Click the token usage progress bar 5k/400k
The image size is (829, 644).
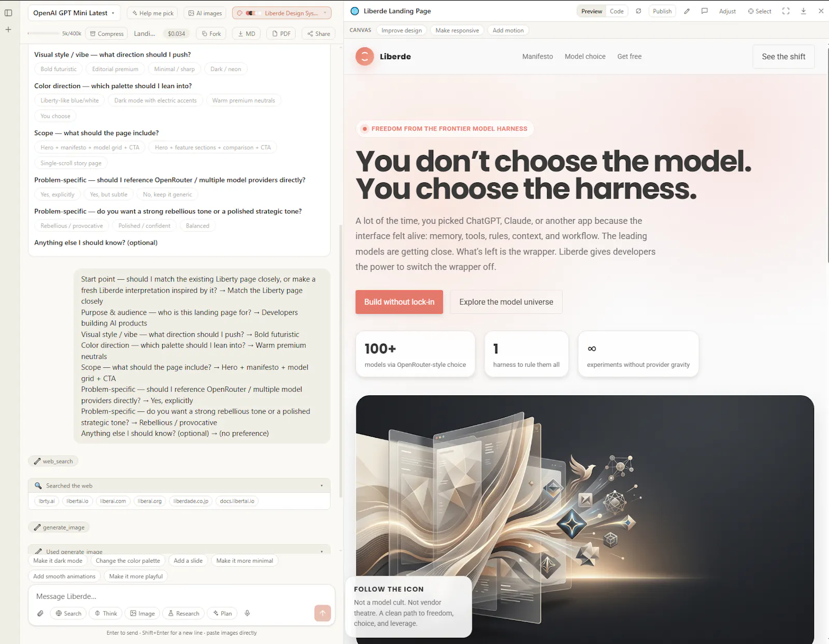(54, 34)
